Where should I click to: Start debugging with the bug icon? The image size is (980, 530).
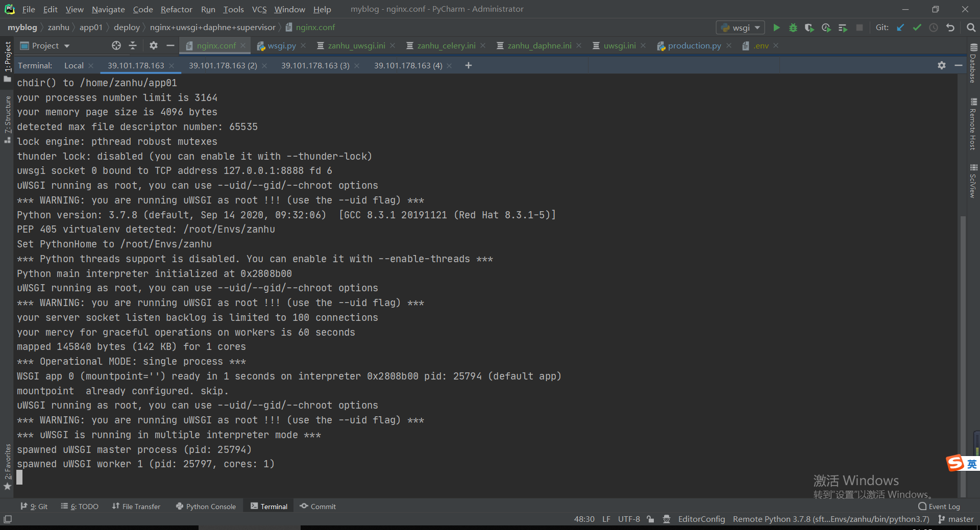[x=793, y=28]
